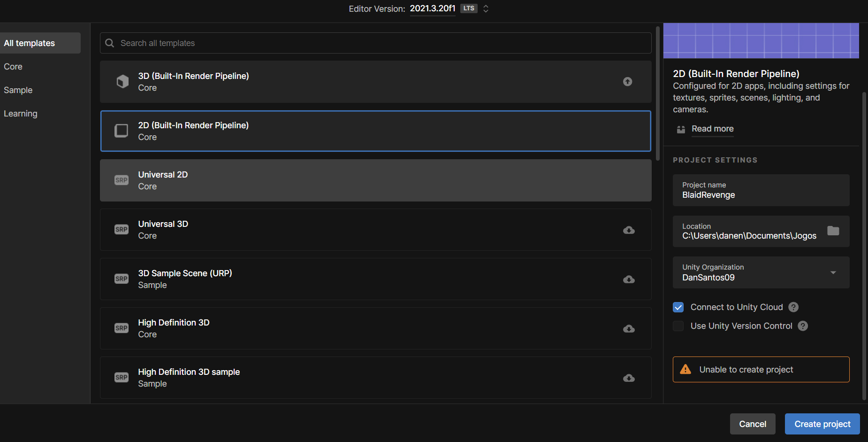Click the 2D template preview thumbnail

(x=761, y=40)
